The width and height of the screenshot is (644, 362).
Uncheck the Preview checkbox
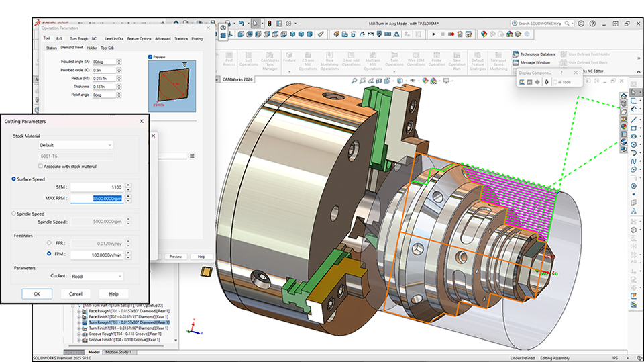point(150,57)
